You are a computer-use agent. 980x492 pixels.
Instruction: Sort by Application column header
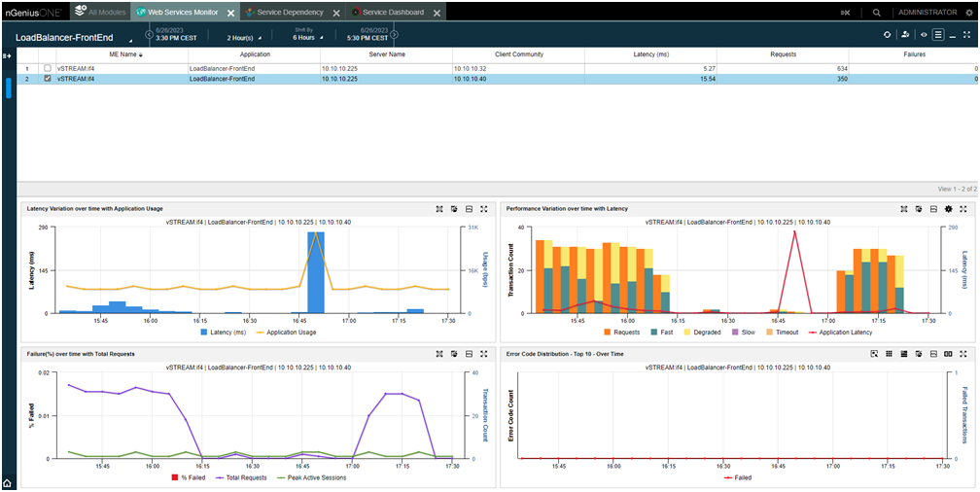255,54
